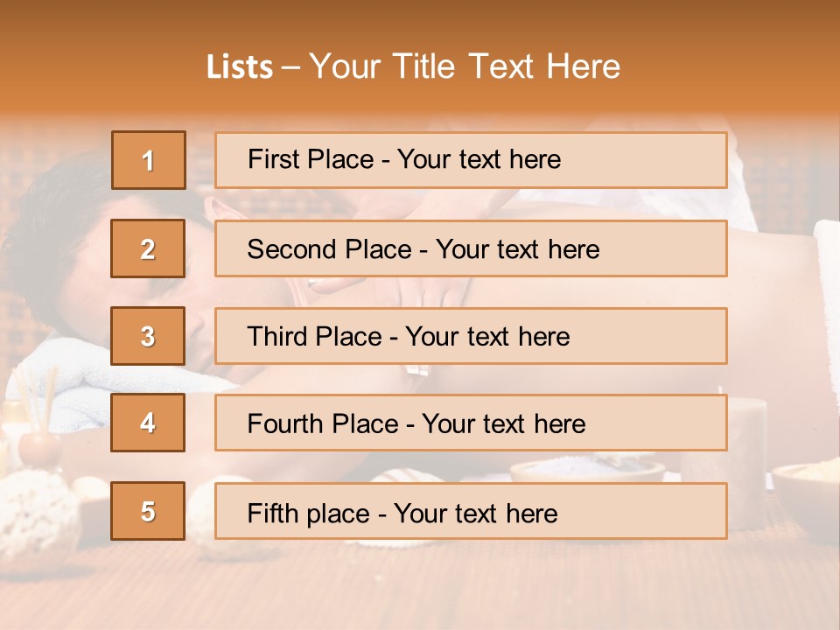Select the number 3 box
Screen dimensions: 840x630
tap(148, 336)
